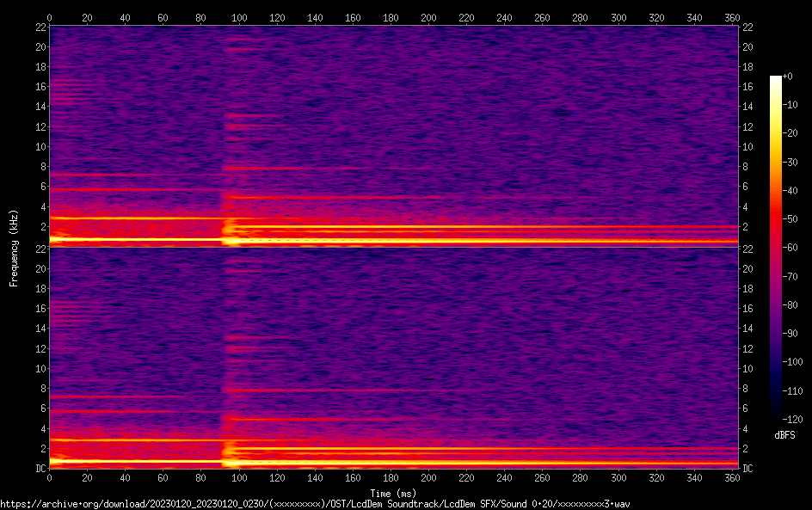The width and height of the screenshot is (812, 510).
Task: Click the +0 label atop the color bar
Action: 788,77
